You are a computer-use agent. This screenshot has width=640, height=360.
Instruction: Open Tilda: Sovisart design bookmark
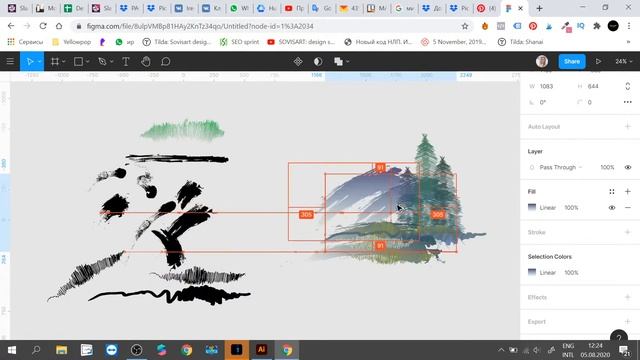177,42
